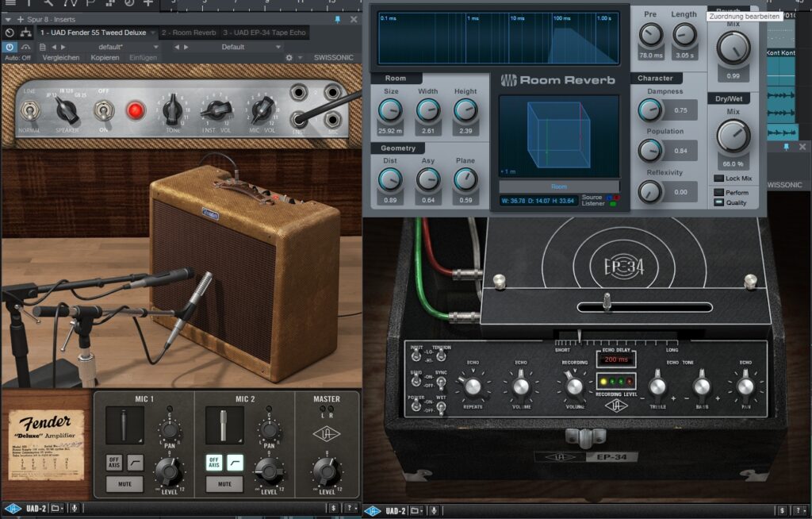Pin the Spur 8 Inserts window
Image resolution: width=812 pixels, height=519 pixels.
[338, 19]
